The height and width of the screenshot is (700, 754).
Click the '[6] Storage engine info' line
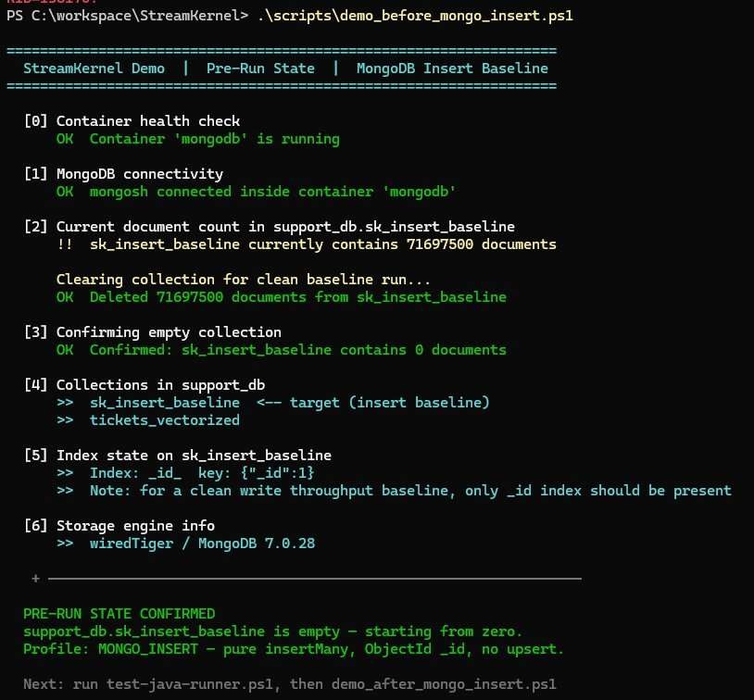[x=119, y=526]
